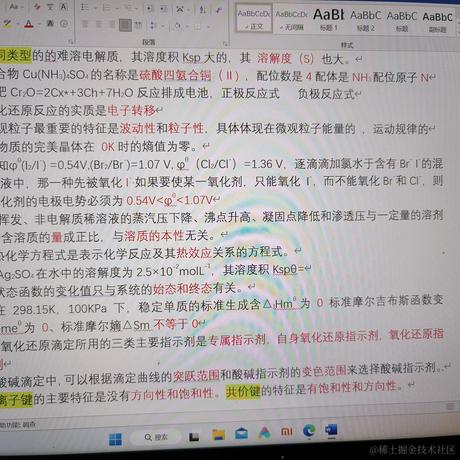The width and height of the screenshot is (460, 460).
Task: Click the red text 始态和终态
Action: pyautogui.click(x=183, y=288)
